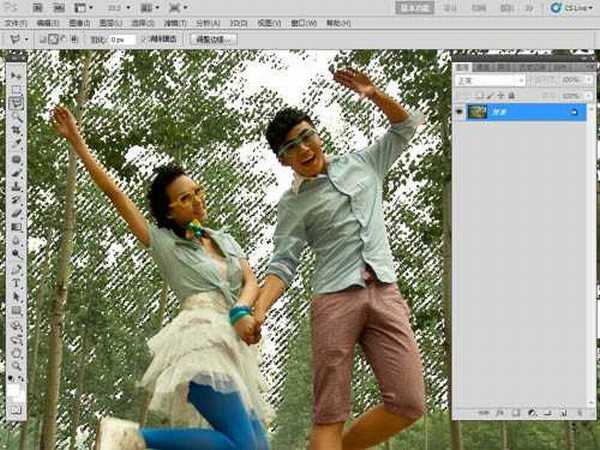Select the Rectangular Marquee tool
The height and width of the screenshot is (450, 600).
tap(17, 88)
